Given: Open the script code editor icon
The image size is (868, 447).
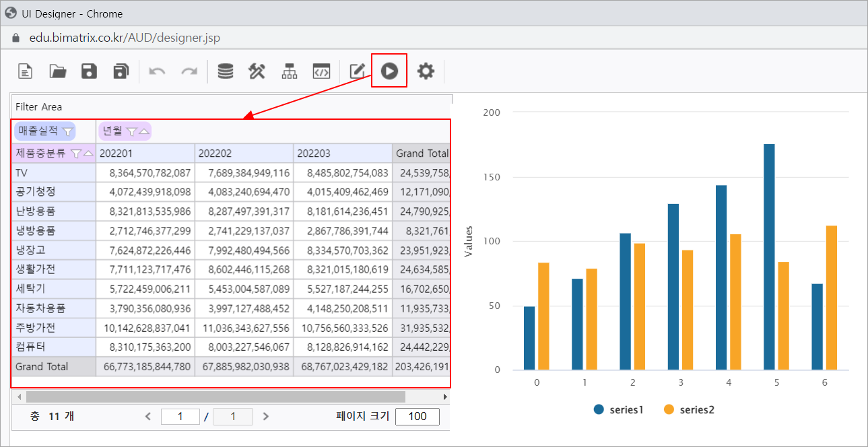Looking at the screenshot, I should click(321, 71).
